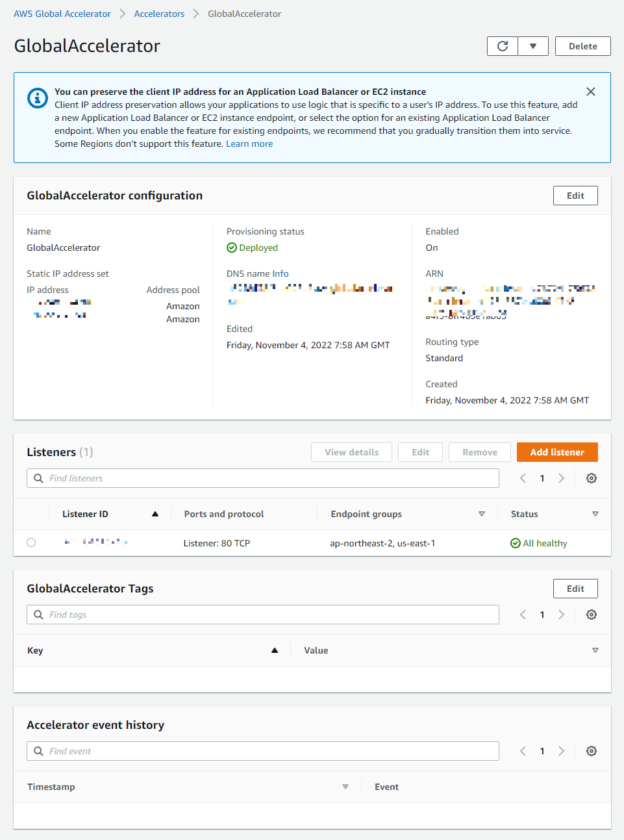Viewport: 624px width, 840px height.
Task: Go to Accelerators breadcrumb
Action: coord(159,14)
